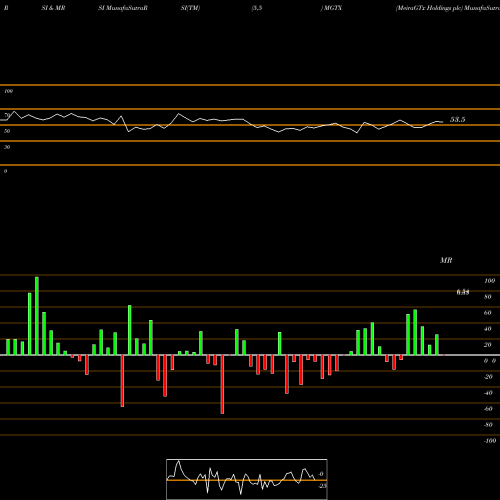Viewport: 500px width, 500px height.
Task: Click the tallest green MR bar near 100
Action: pyautogui.click(x=37, y=316)
